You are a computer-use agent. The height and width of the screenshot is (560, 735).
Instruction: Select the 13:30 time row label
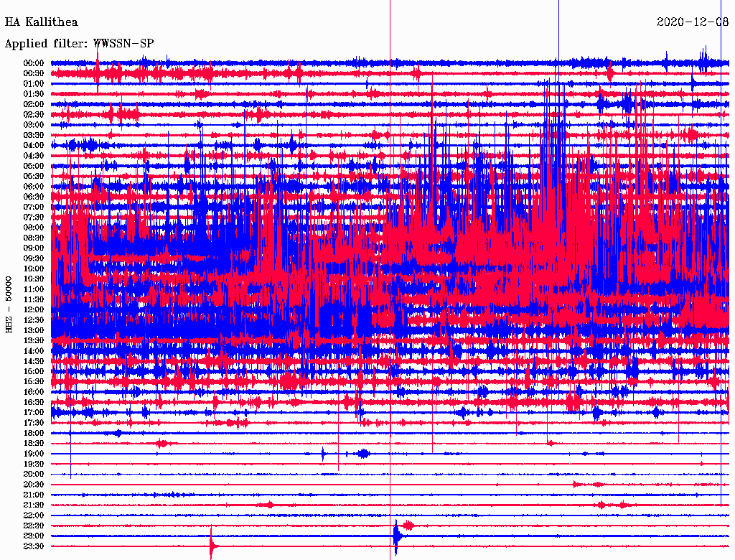pyautogui.click(x=34, y=340)
